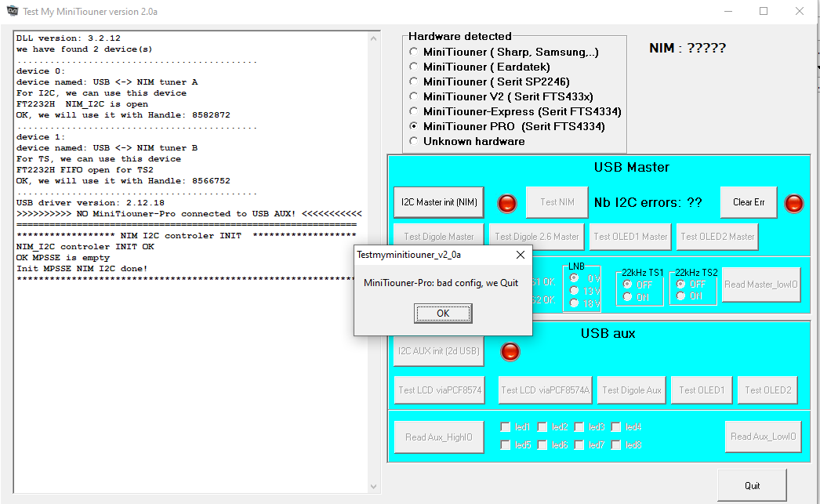This screenshot has width=820, height=504.
Task: Click the 'Init MPSSE NIM I2C done!' log line
Action: [x=82, y=269]
